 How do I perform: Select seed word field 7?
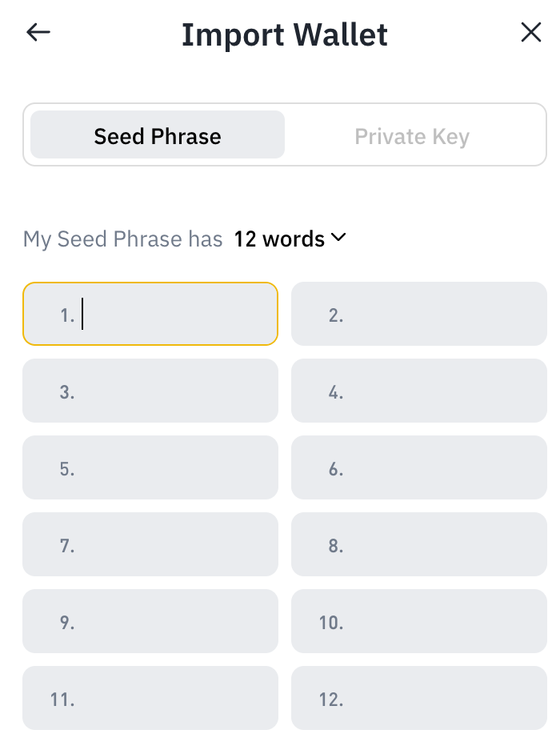click(150, 544)
